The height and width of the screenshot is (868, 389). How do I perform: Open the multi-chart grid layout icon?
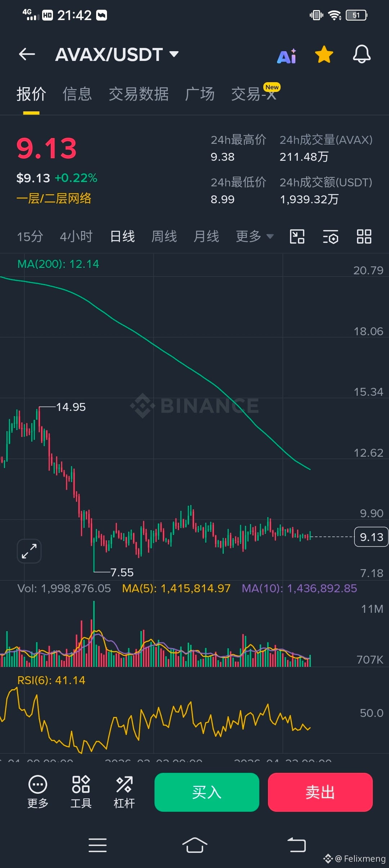[364, 237]
